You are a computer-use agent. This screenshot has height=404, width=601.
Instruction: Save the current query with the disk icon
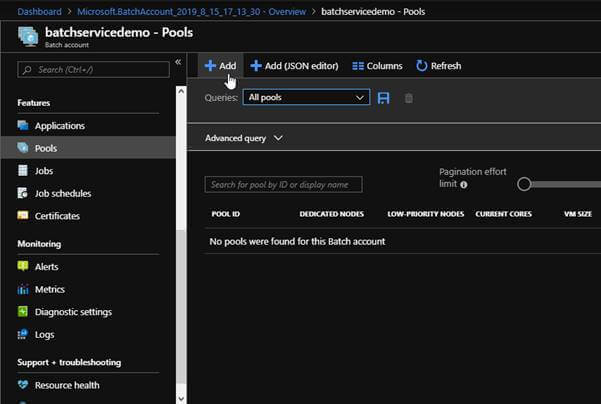(383, 98)
